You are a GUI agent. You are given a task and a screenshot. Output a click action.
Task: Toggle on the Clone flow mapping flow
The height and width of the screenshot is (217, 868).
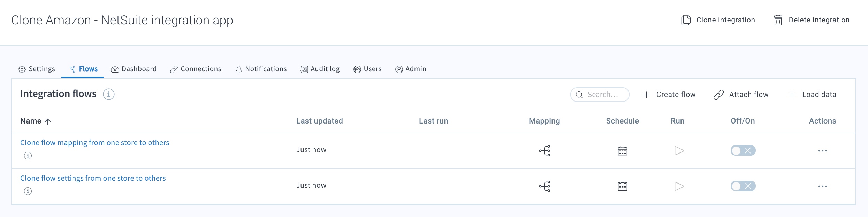tap(743, 151)
